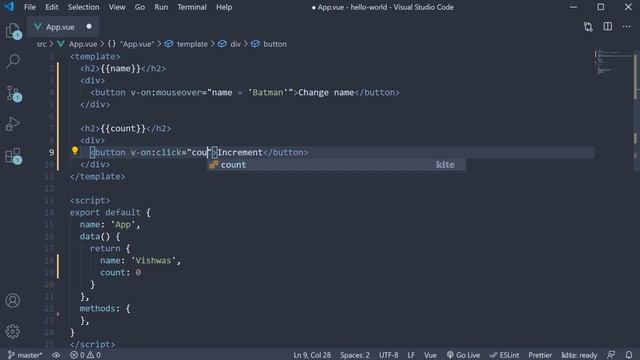The height and width of the screenshot is (360, 640).
Task: Open the Terminal menu
Action: tap(192, 7)
